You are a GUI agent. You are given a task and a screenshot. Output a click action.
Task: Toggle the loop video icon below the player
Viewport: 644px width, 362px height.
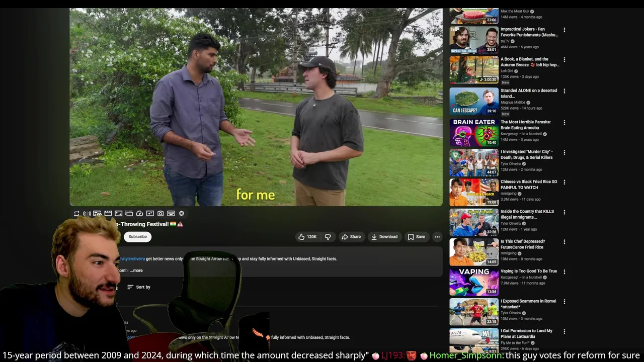coord(76,214)
